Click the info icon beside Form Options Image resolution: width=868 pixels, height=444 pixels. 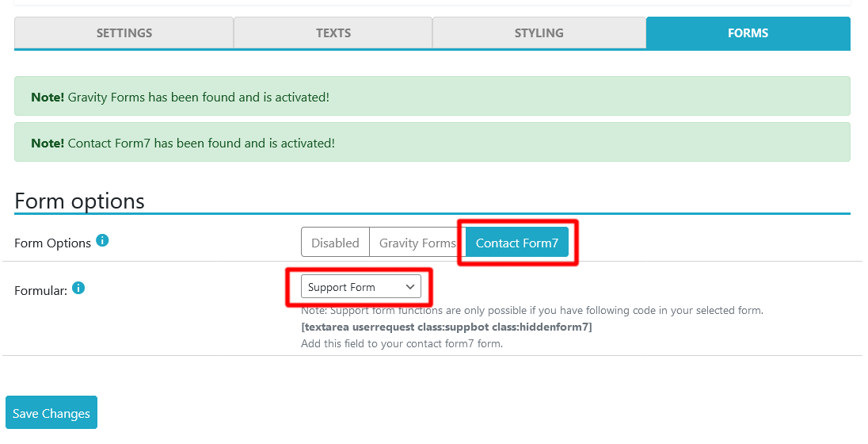(x=102, y=240)
